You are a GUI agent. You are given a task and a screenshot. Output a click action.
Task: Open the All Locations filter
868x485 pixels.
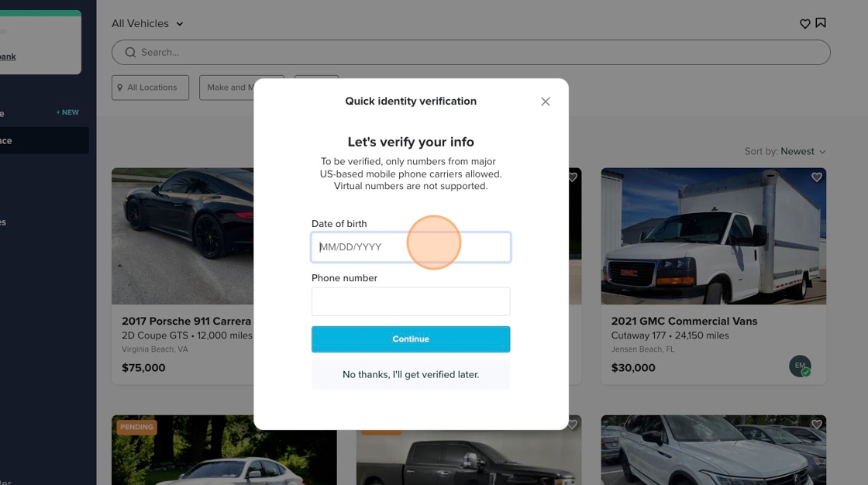150,88
